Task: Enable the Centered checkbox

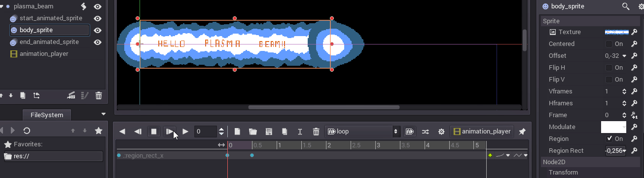Action: click(609, 44)
